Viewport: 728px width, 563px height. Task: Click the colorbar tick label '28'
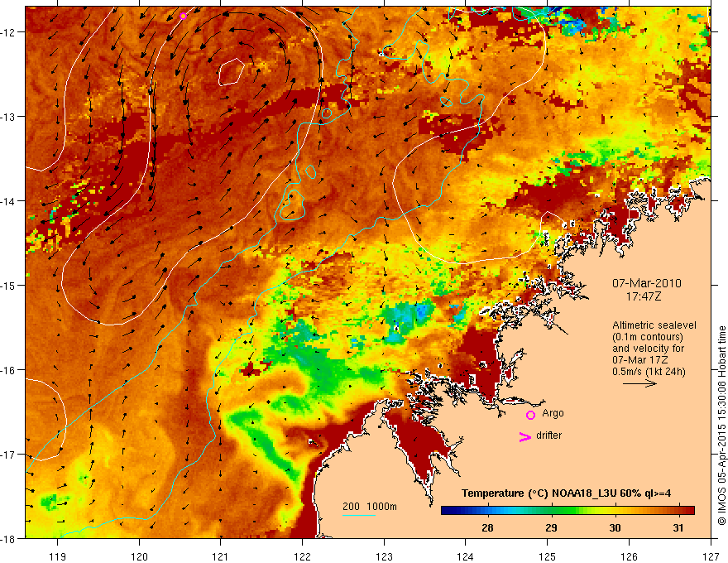487,527
